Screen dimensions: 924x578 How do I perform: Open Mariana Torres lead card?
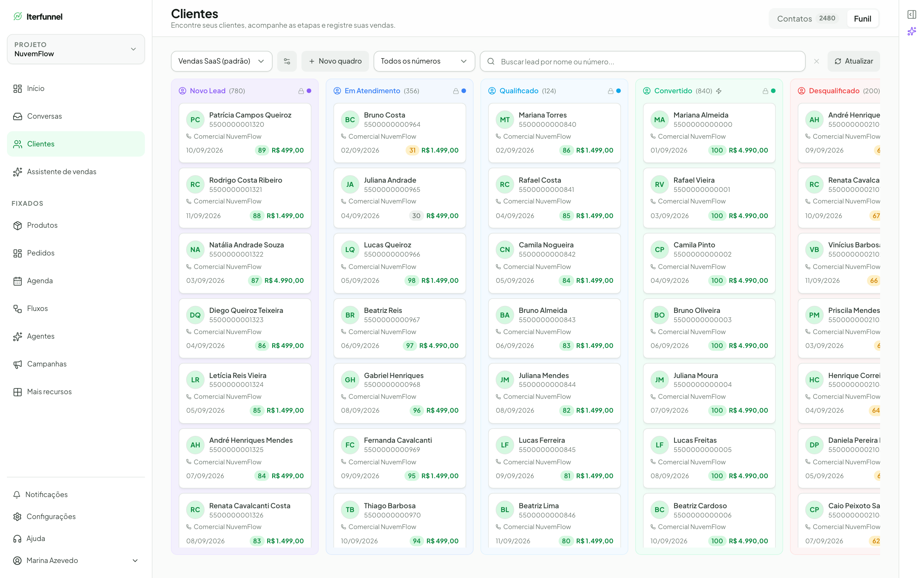[554, 133]
